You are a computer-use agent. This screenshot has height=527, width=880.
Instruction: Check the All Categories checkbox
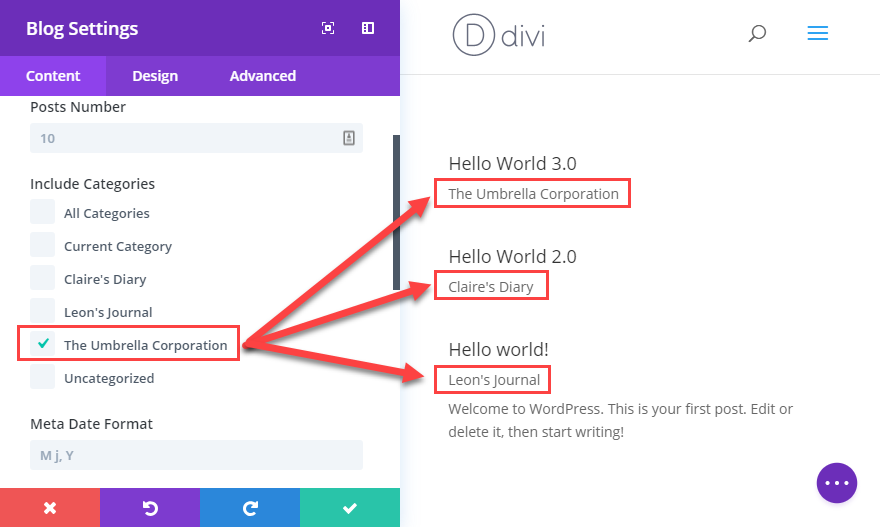43,212
